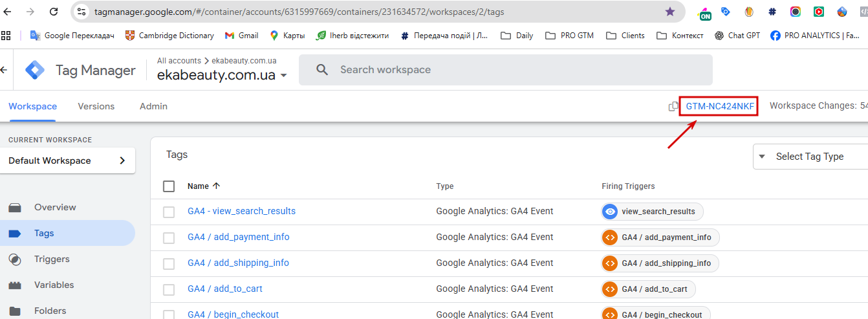Open the GTM-NC424NKF container ID link
This screenshot has width=868, height=319.
point(720,106)
